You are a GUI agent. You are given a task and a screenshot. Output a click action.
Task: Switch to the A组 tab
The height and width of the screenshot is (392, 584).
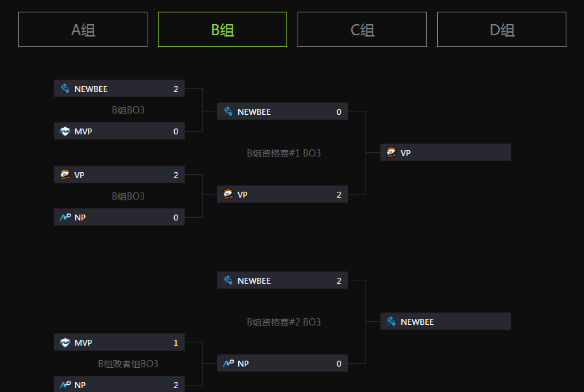pos(83,29)
